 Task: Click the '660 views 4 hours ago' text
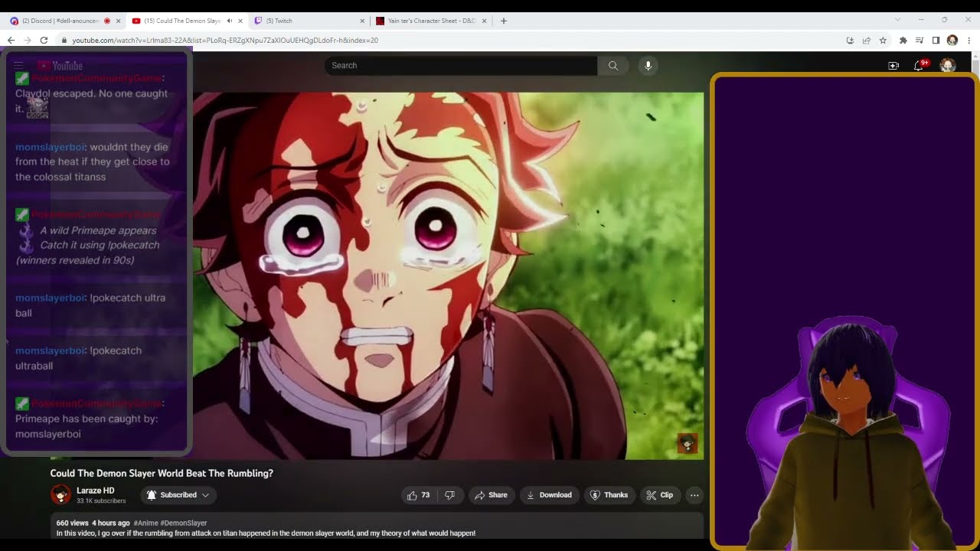[93, 523]
